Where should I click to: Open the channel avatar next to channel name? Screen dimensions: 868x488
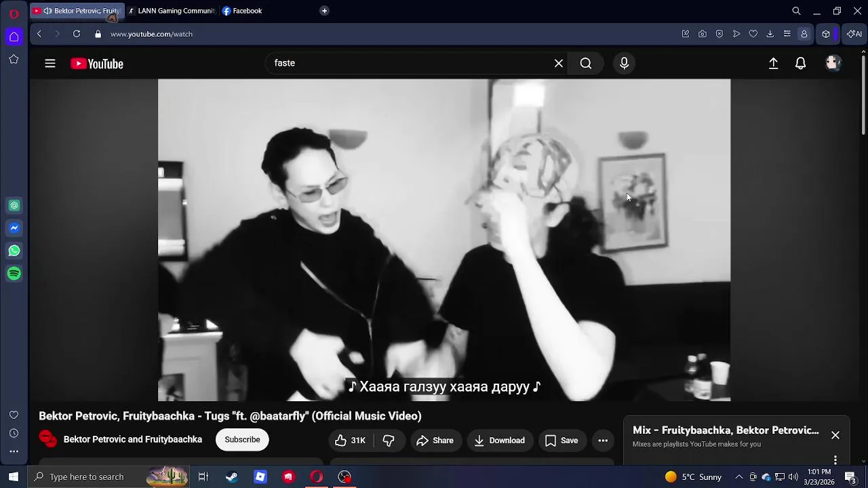click(x=48, y=439)
